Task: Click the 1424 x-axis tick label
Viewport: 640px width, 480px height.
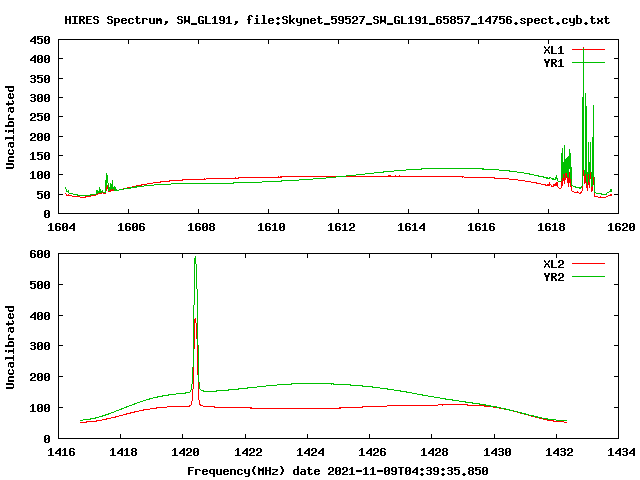Action: 310,452
